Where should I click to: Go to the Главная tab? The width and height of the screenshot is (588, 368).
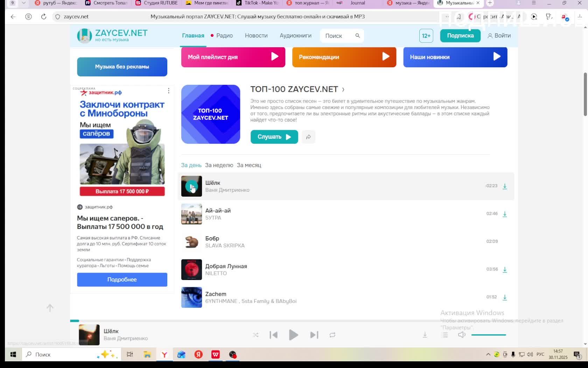coord(193,36)
